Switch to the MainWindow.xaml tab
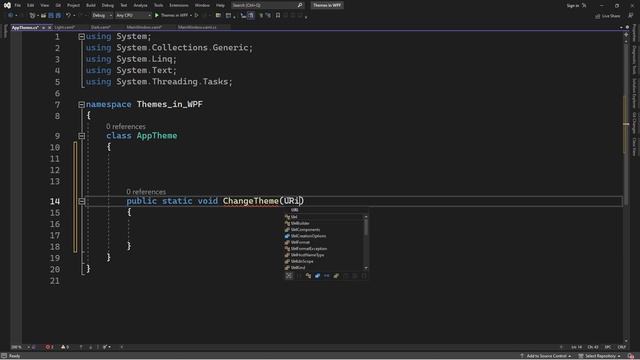640x360 pixels. 144,27
